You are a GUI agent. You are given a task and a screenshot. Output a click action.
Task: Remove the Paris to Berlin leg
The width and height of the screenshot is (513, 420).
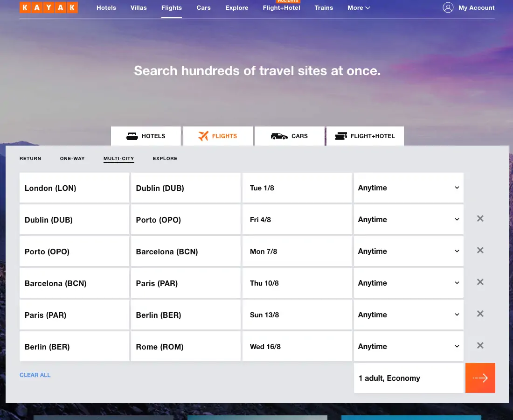480,314
